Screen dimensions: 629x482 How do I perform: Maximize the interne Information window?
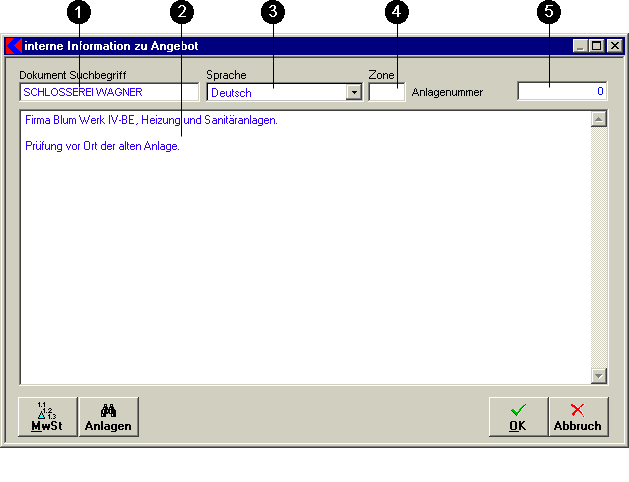pyautogui.click(x=597, y=46)
